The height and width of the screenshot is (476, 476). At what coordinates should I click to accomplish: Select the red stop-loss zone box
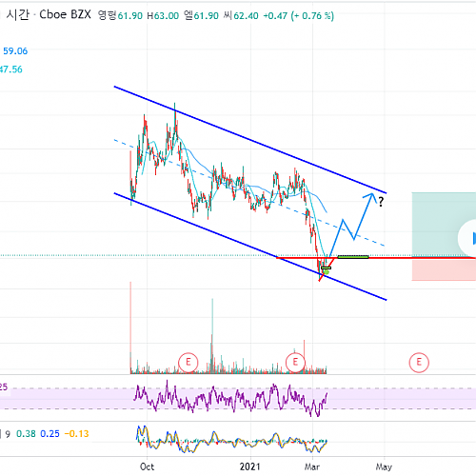click(x=444, y=269)
